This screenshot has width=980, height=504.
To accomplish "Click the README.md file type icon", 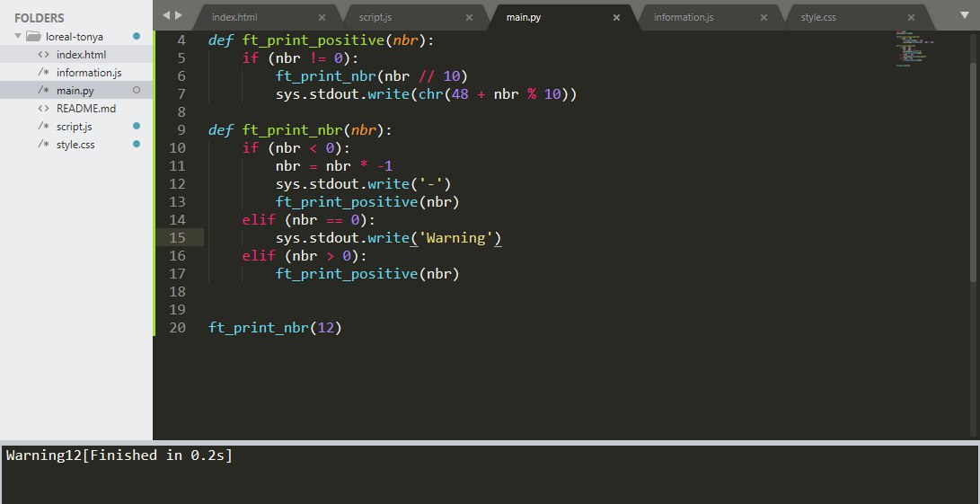I will 44,108.
